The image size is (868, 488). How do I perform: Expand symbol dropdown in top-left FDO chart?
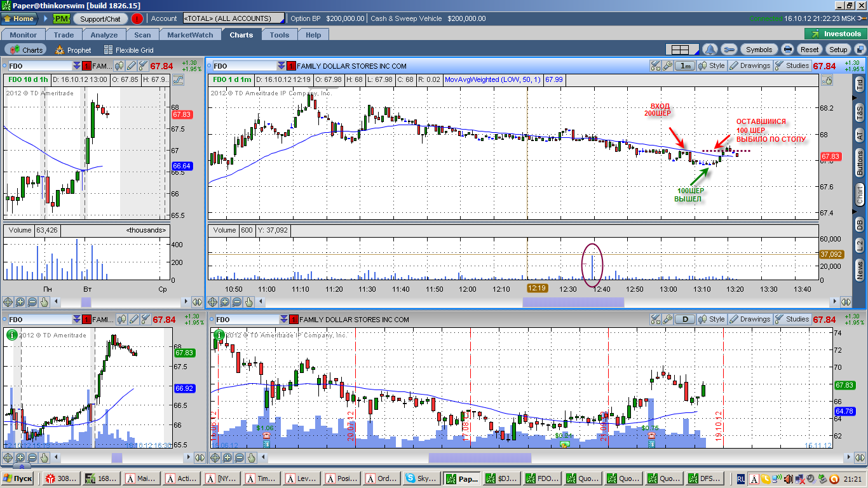(77, 65)
